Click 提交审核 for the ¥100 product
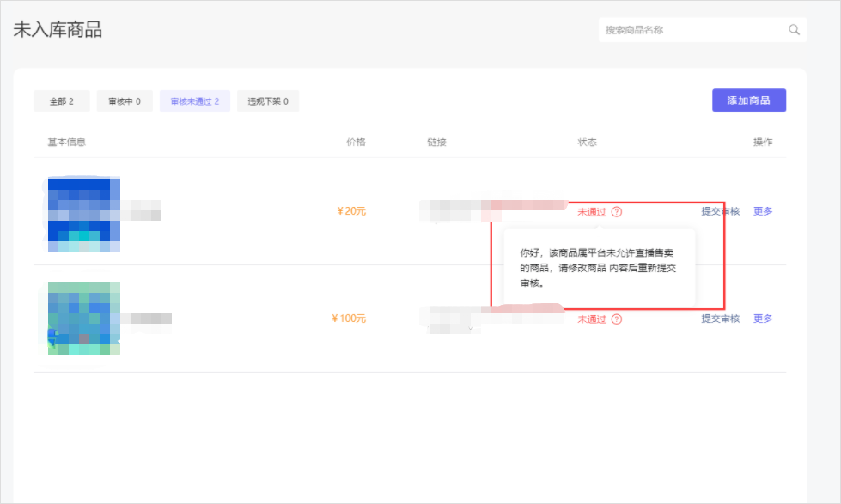The height and width of the screenshot is (504, 841). click(x=720, y=319)
